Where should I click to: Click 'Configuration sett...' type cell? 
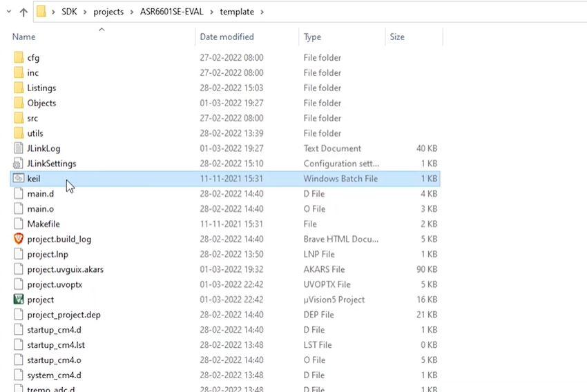341,164
